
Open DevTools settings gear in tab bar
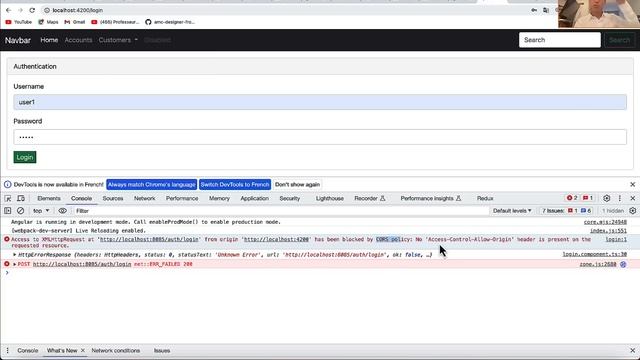click(607, 198)
